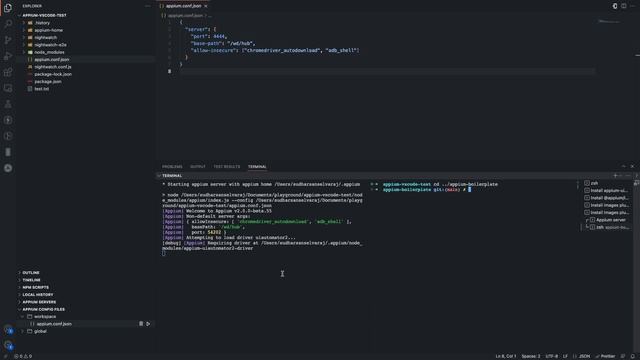Image resolution: width=640 pixels, height=360 pixels.
Task: Click the terminal panel vertical scrollbar
Action: tap(636, 265)
